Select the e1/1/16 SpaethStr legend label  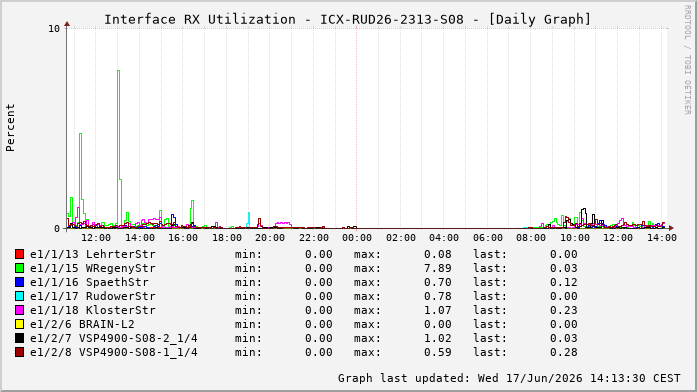89,282
